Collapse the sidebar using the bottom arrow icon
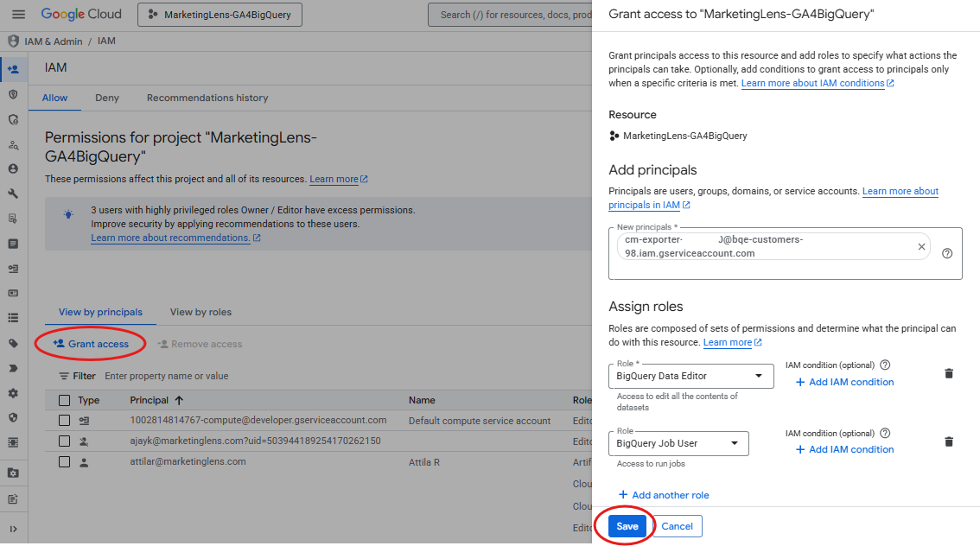The width and height of the screenshot is (980, 546). pyautogui.click(x=12, y=530)
